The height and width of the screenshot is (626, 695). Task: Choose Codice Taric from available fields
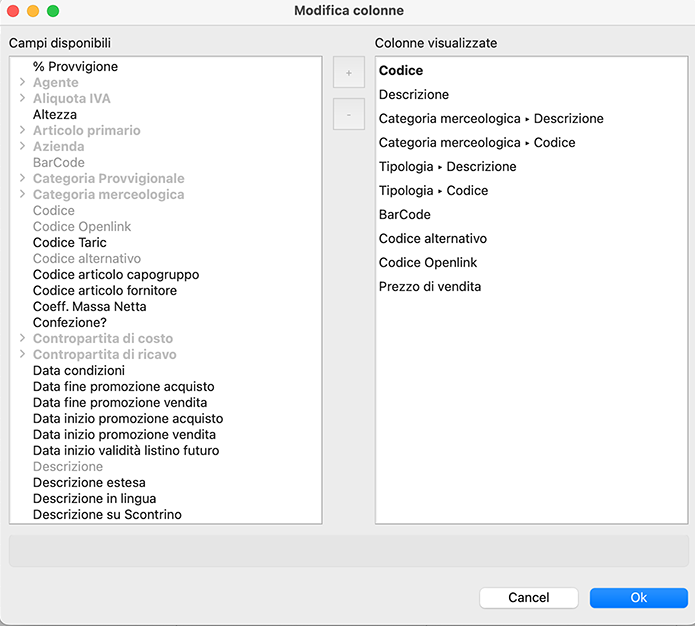coord(69,243)
